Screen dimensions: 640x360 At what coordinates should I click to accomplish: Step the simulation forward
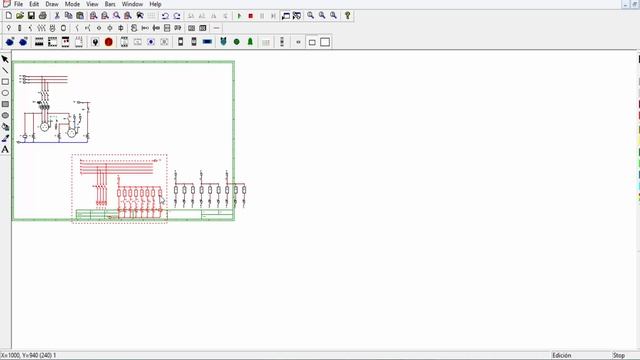click(x=273, y=16)
